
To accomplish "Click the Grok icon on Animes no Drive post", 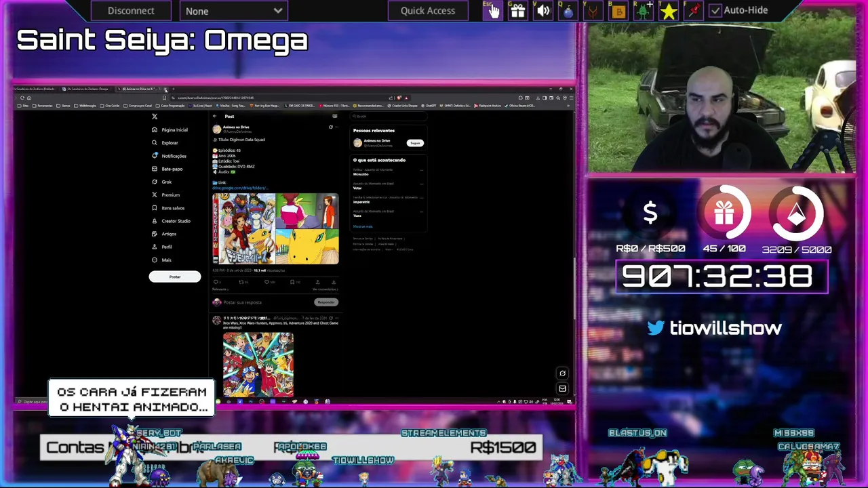I will click(331, 127).
